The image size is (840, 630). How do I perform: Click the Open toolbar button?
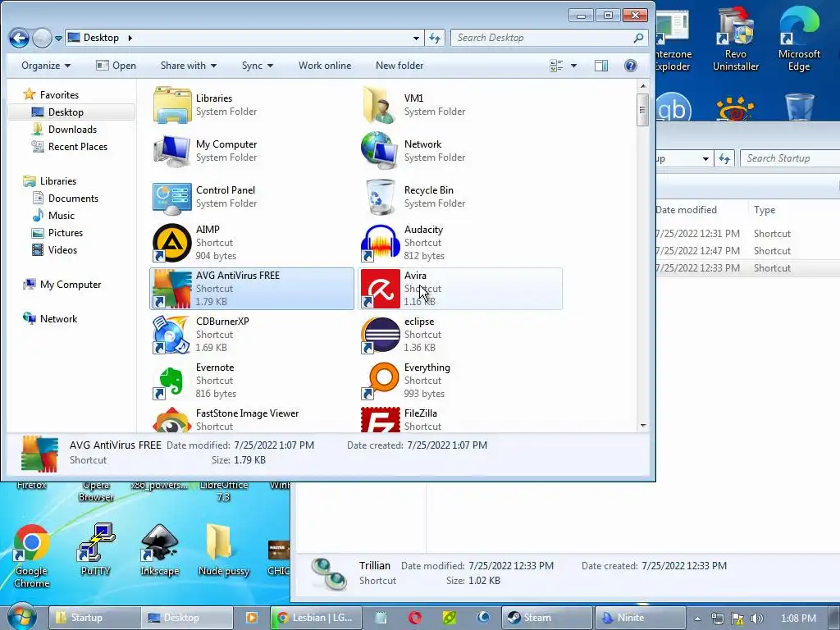[116, 66]
